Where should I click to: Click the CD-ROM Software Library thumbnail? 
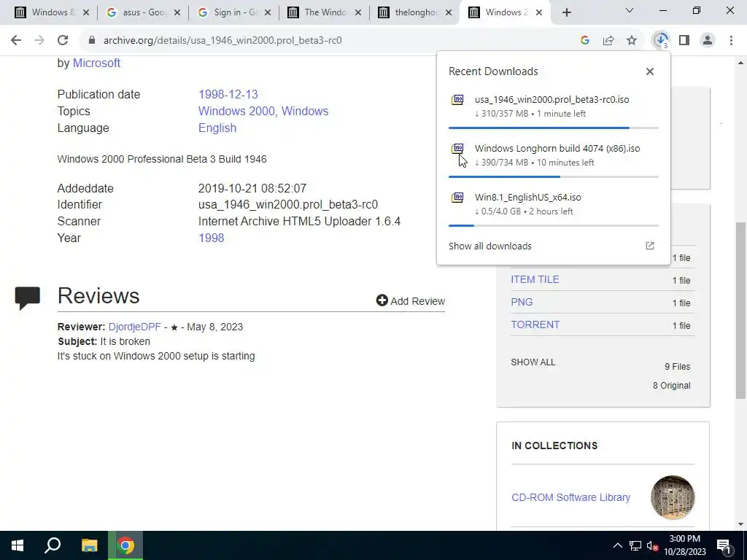click(673, 497)
